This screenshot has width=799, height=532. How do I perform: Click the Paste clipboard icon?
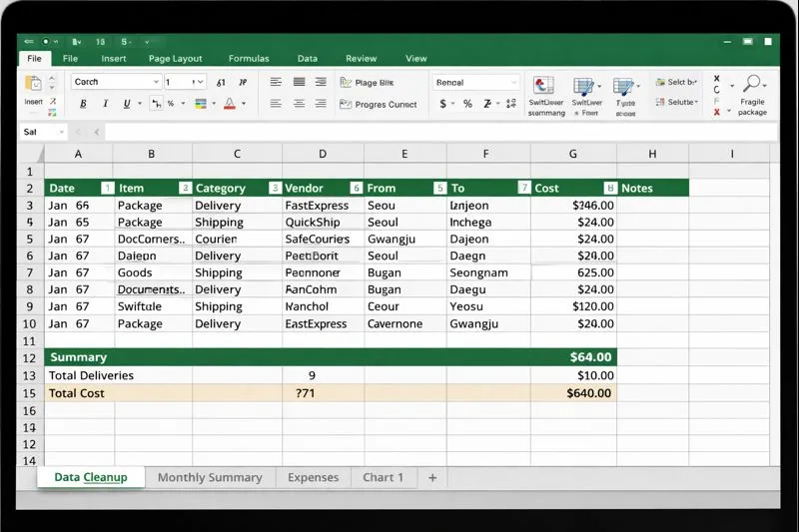click(x=33, y=86)
